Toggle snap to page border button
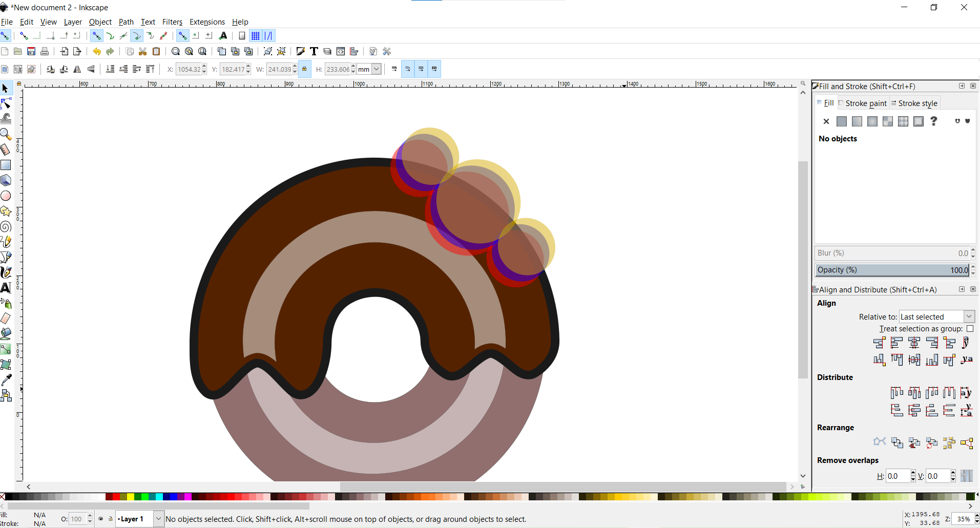The width and height of the screenshot is (980, 528). tap(242, 36)
